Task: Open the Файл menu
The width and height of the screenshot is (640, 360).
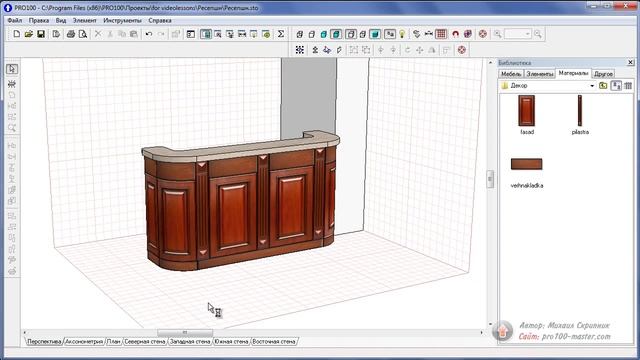Action: point(15,20)
